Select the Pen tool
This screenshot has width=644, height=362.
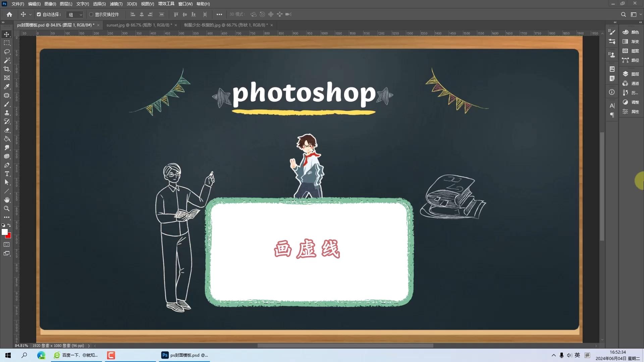pyautogui.click(x=7, y=165)
